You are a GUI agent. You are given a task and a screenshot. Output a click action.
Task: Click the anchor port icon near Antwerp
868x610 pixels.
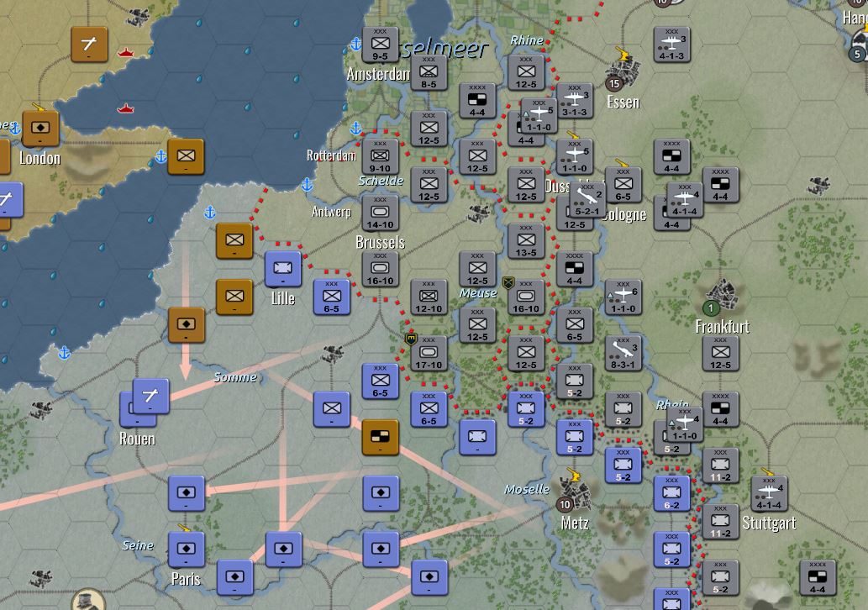pyautogui.click(x=308, y=184)
